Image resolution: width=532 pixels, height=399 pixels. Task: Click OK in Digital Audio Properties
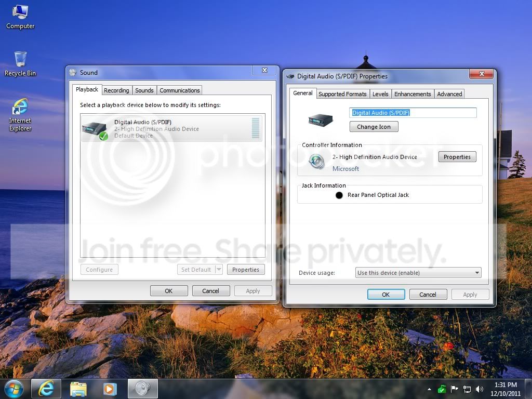(386, 295)
